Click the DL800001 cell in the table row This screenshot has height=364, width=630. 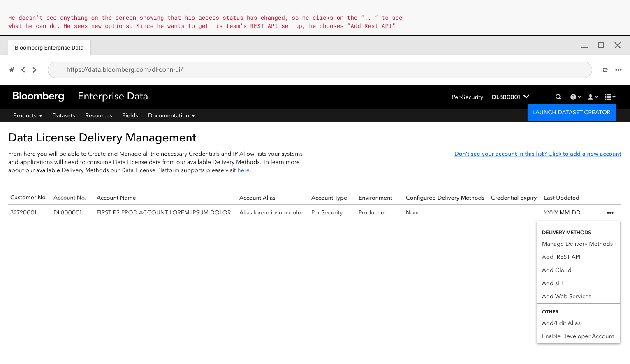68,213
